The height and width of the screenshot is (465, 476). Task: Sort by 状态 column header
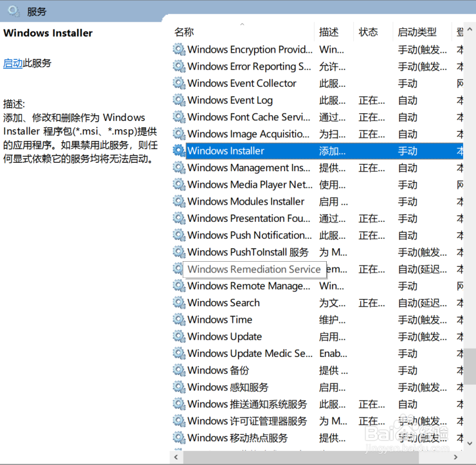(x=368, y=32)
